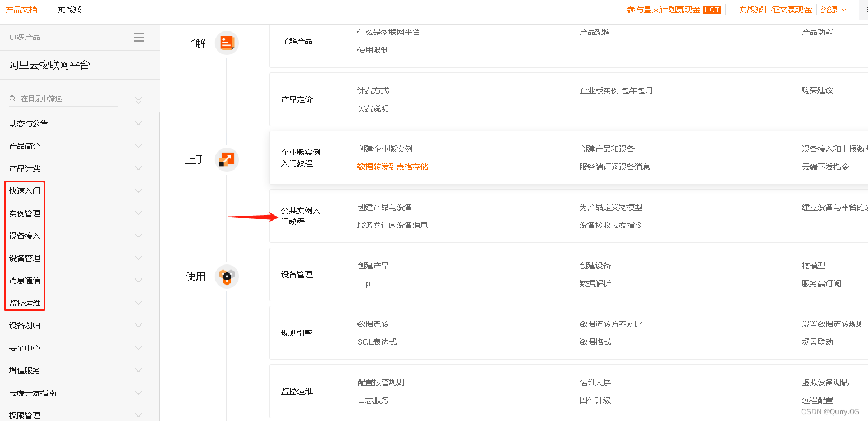
Task: Open the 数据流转 link
Action: (373, 324)
